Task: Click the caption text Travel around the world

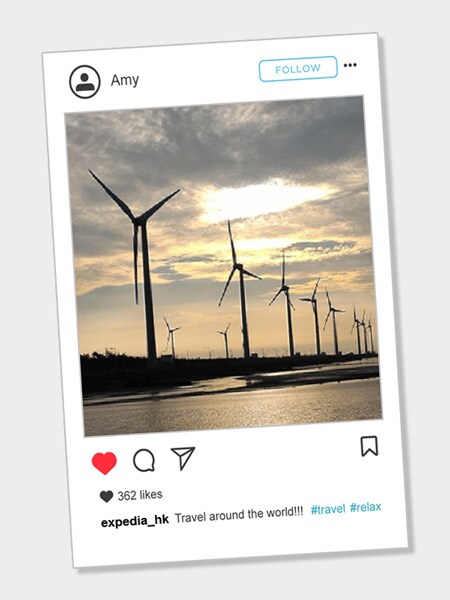Action: (239, 515)
